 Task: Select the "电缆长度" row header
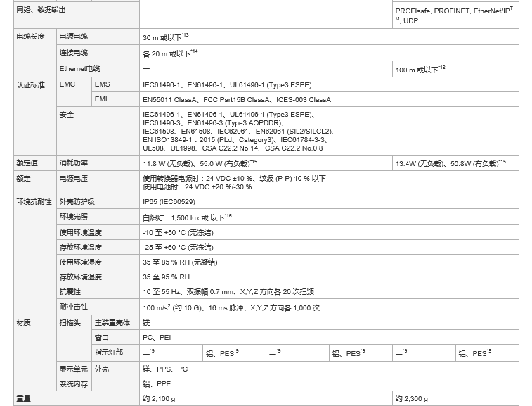(x=31, y=37)
